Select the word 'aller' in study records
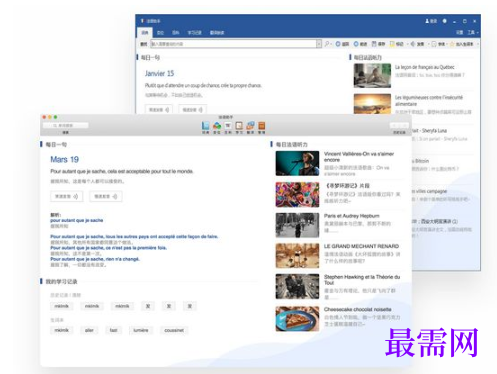497x374 pixels. coord(89,330)
